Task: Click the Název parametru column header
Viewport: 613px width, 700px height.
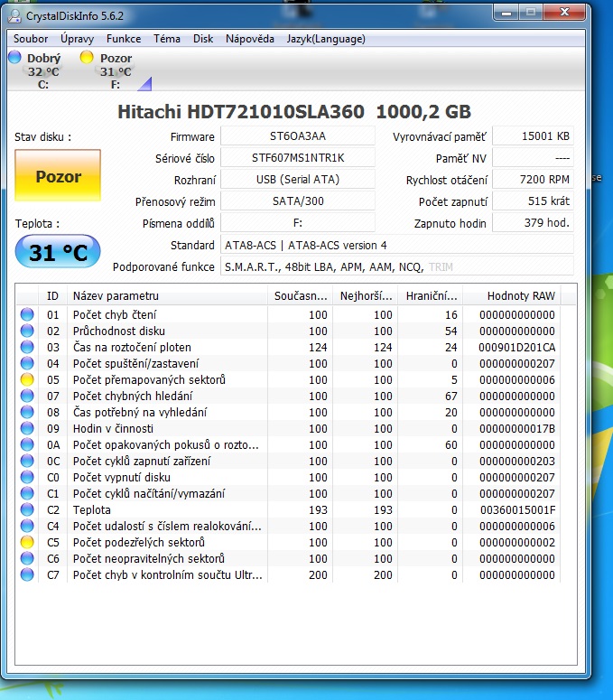Action: [x=167, y=295]
